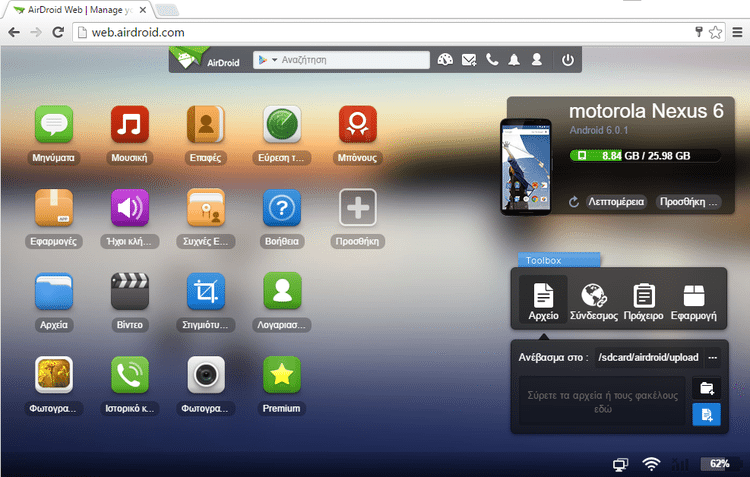Open the Μουσική music app
750x477 pixels.
click(x=130, y=124)
